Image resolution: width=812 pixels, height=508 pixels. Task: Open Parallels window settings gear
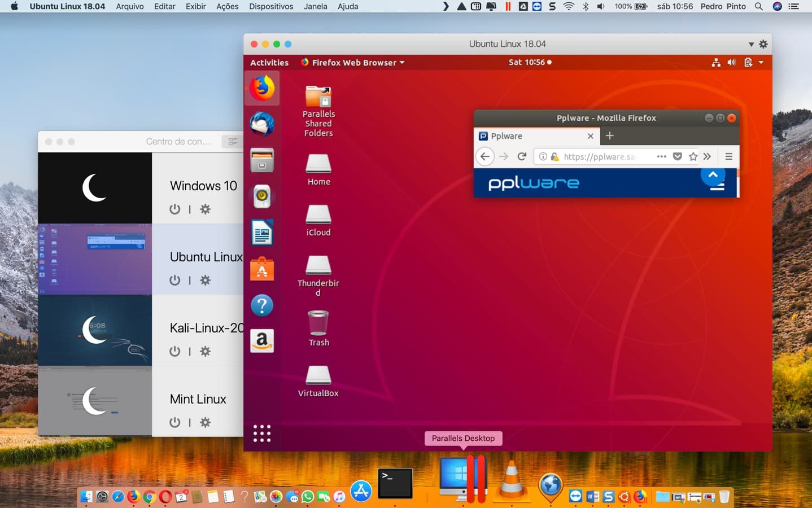pyautogui.click(x=763, y=44)
